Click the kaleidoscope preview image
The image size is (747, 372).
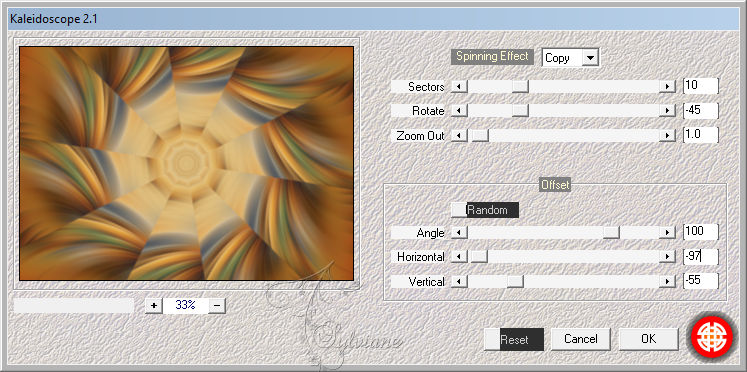click(x=186, y=163)
